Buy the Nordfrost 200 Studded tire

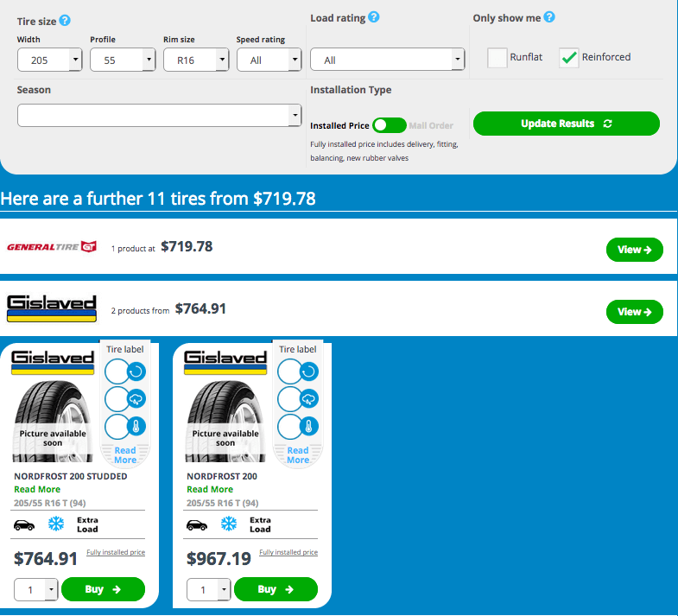point(103,589)
